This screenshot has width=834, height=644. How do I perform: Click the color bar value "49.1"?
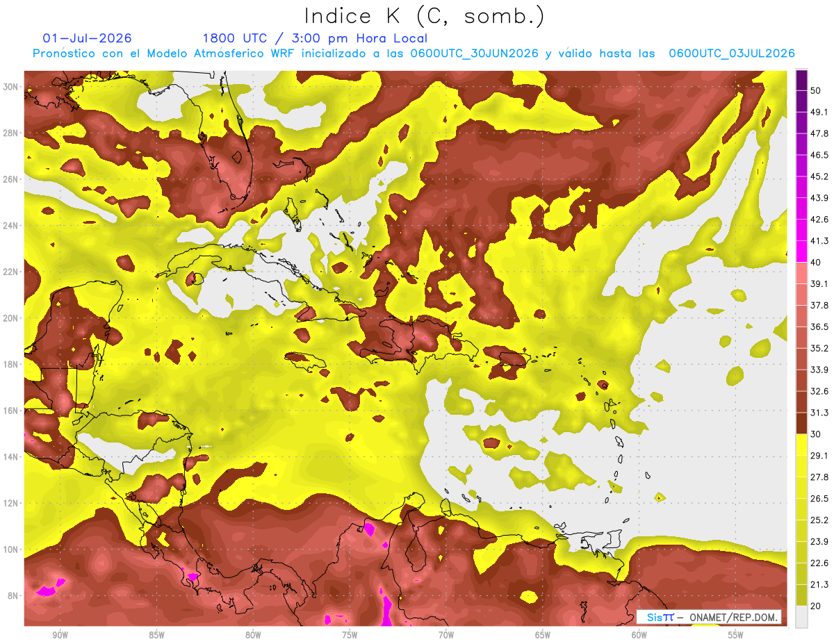pos(820,113)
